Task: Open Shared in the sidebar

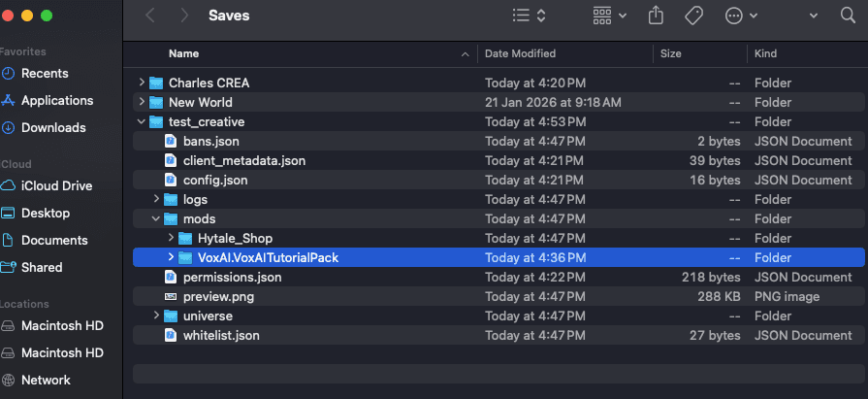Action: tap(32, 267)
